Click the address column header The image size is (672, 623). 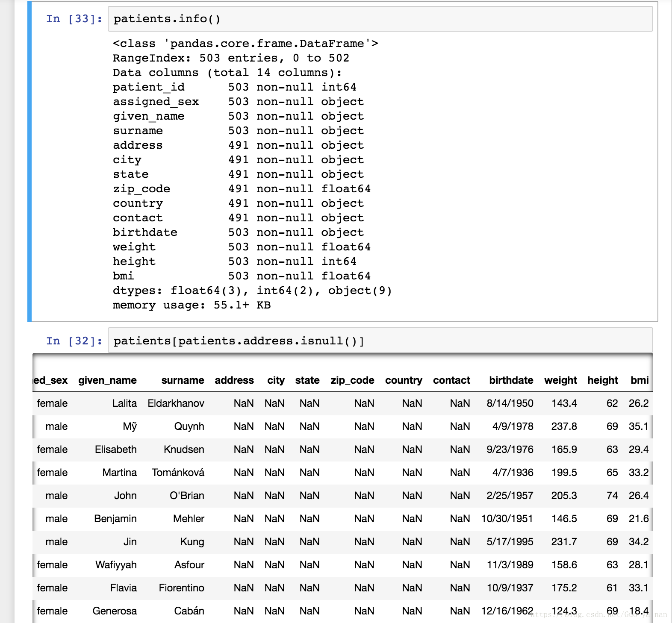coord(234,380)
